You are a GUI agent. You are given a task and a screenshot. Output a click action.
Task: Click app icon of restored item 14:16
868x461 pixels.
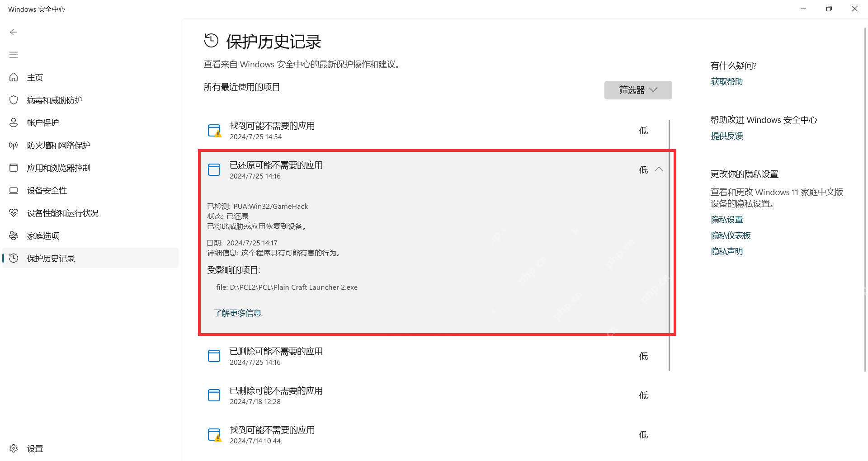(214, 170)
